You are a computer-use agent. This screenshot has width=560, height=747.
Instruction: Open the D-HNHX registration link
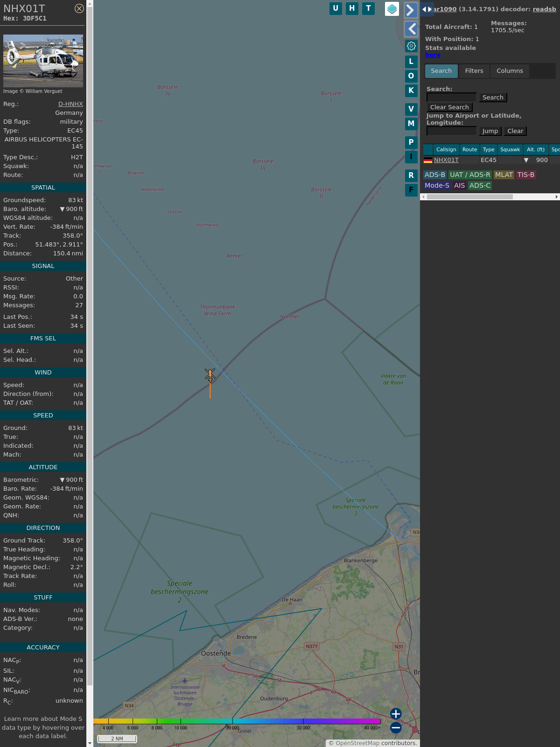tap(70, 104)
